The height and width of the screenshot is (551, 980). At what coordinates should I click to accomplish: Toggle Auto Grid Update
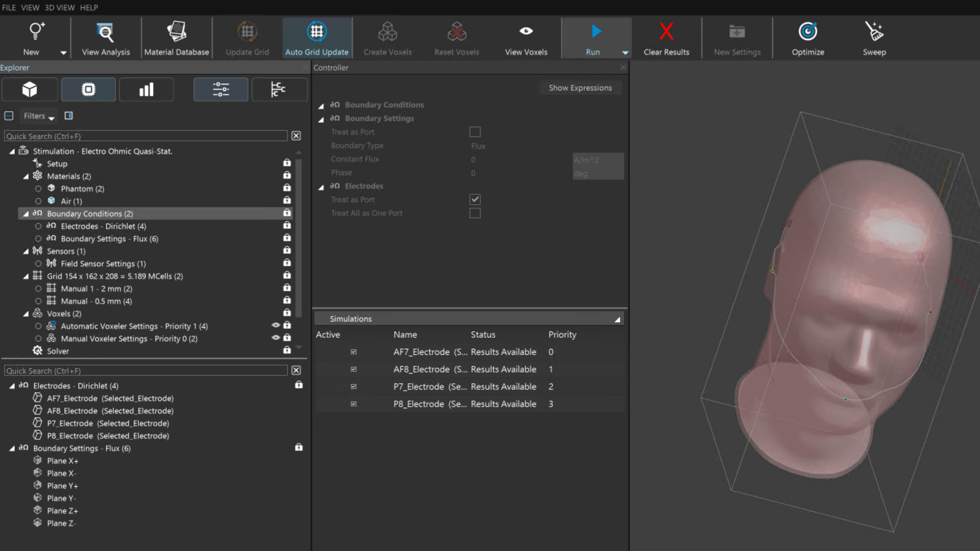click(x=317, y=38)
